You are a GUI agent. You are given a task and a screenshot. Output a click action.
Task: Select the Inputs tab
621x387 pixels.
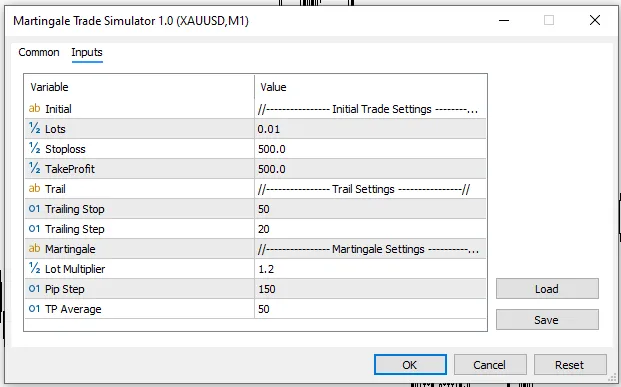pos(87,52)
